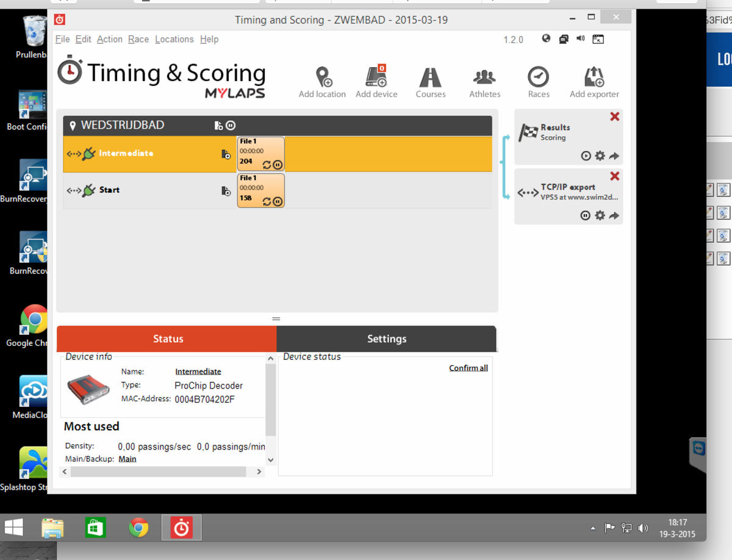Click the ProChip Decoder type text

[x=209, y=386]
